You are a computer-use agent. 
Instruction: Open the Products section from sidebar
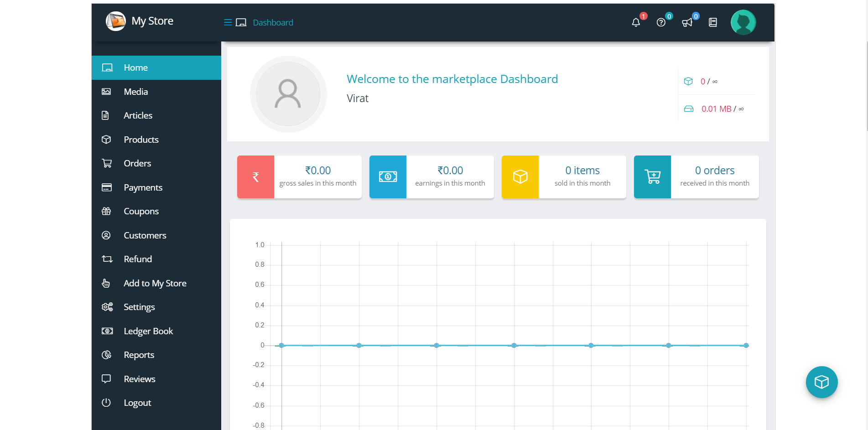click(x=141, y=140)
